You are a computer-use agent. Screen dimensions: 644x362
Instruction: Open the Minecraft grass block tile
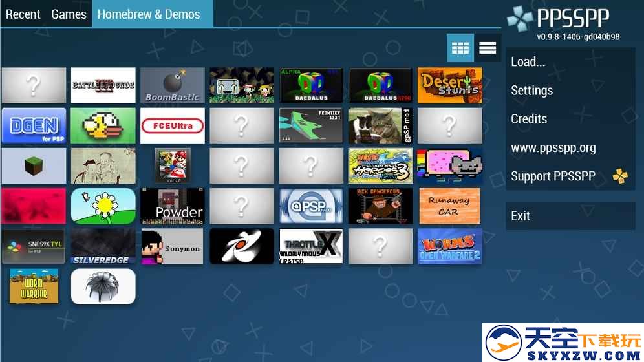click(x=34, y=166)
